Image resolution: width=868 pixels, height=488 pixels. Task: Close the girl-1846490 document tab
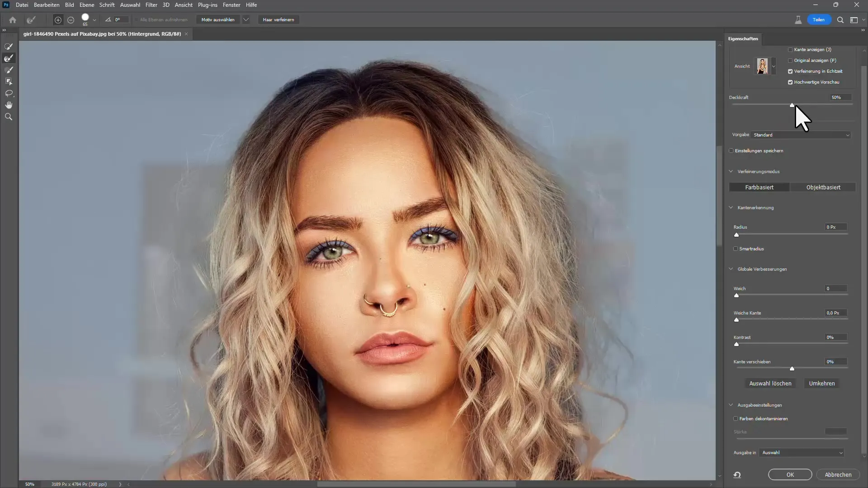coord(186,34)
